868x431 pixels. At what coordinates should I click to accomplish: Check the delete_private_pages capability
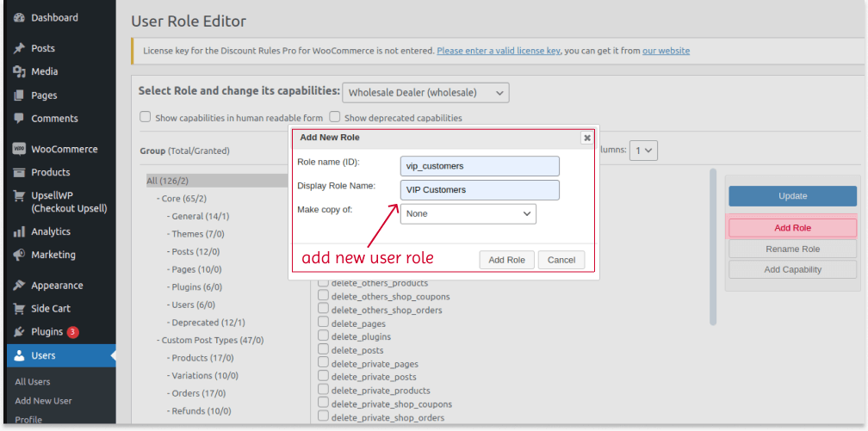(323, 364)
